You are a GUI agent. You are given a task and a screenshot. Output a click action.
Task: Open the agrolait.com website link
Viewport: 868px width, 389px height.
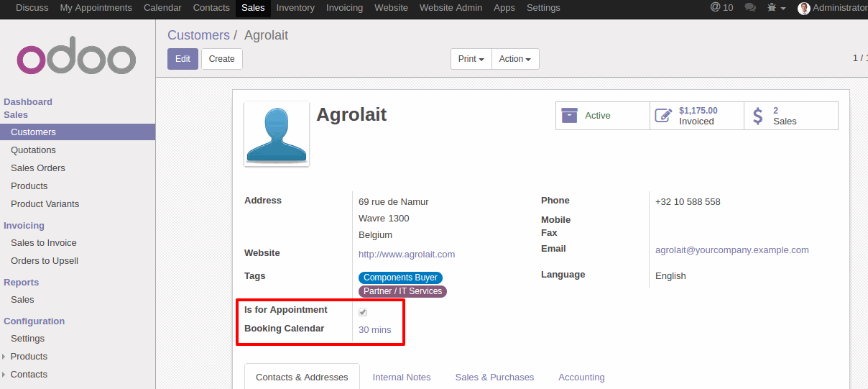coord(407,255)
